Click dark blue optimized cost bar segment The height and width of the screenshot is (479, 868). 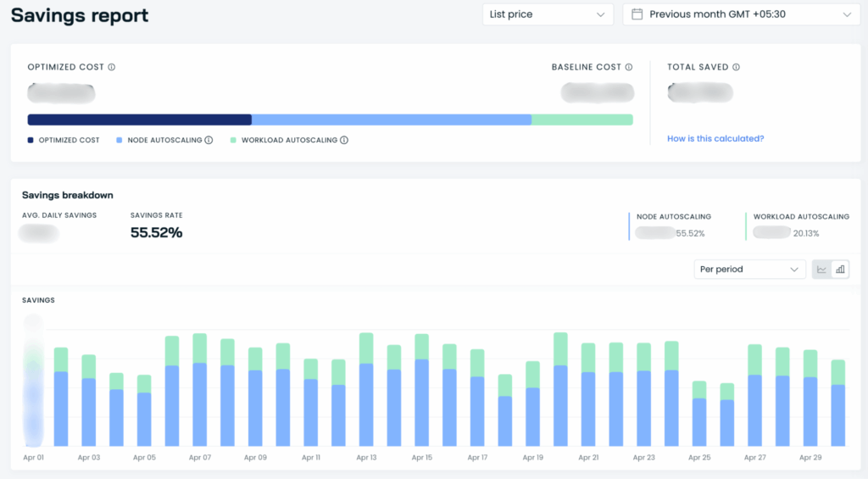pyautogui.click(x=140, y=120)
